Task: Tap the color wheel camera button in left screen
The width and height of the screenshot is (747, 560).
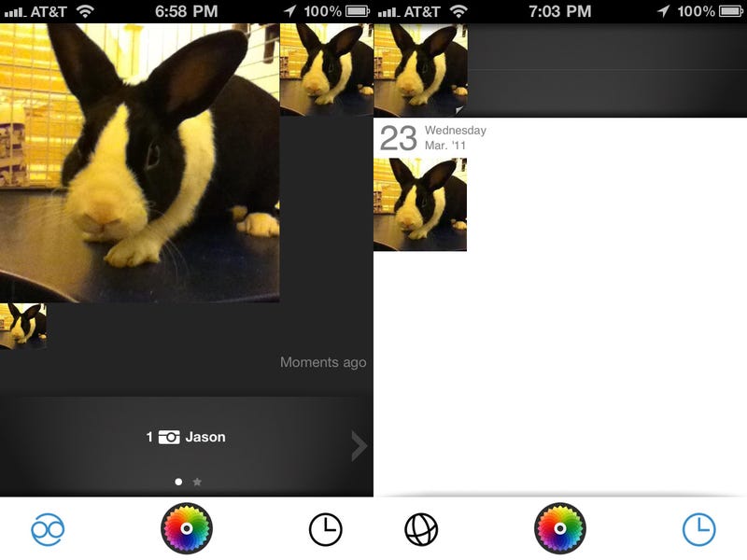Action: [186, 528]
